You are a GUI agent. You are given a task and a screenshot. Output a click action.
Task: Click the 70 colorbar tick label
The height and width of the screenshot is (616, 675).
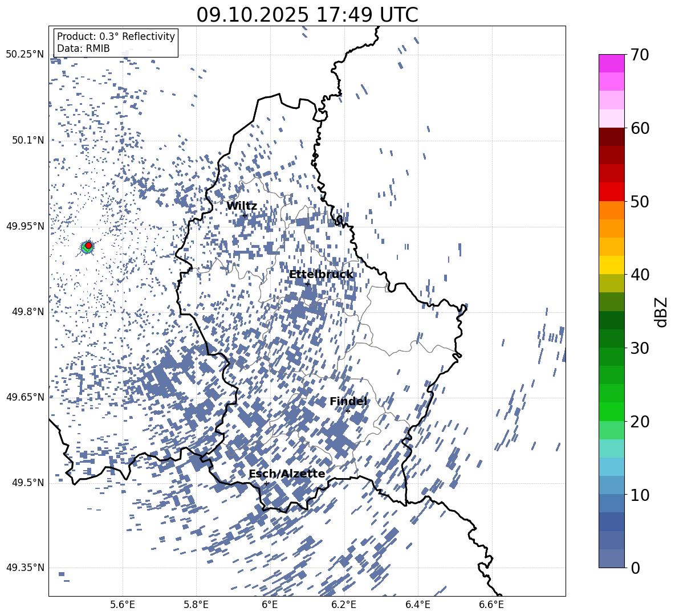pos(640,55)
